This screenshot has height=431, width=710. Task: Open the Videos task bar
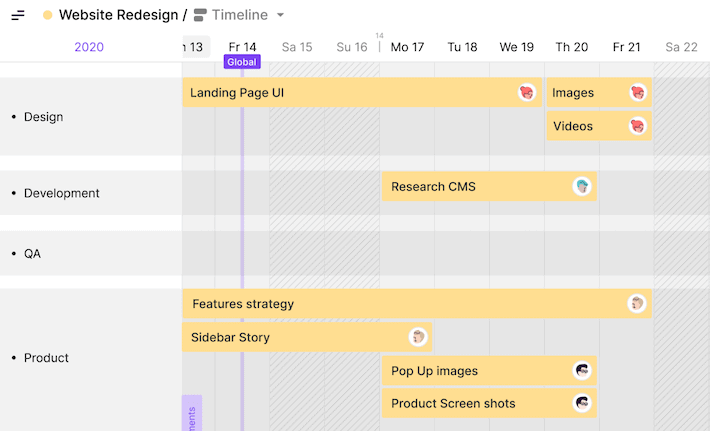coord(599,126)
